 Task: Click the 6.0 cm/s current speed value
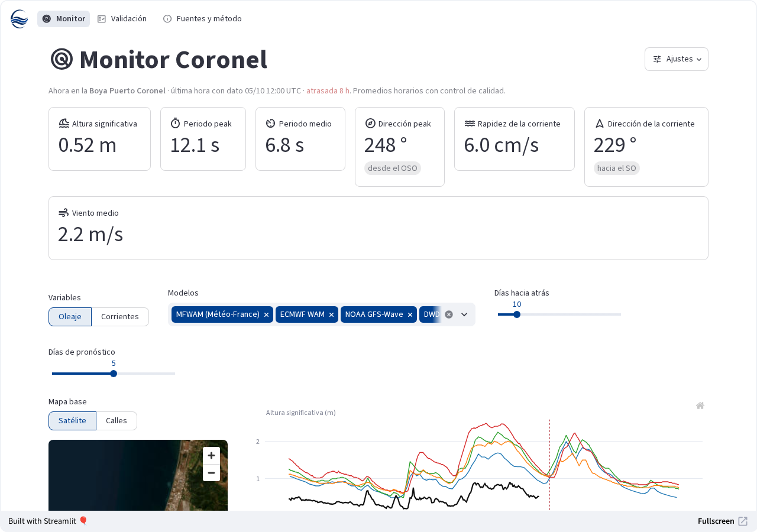pos(501,145)
